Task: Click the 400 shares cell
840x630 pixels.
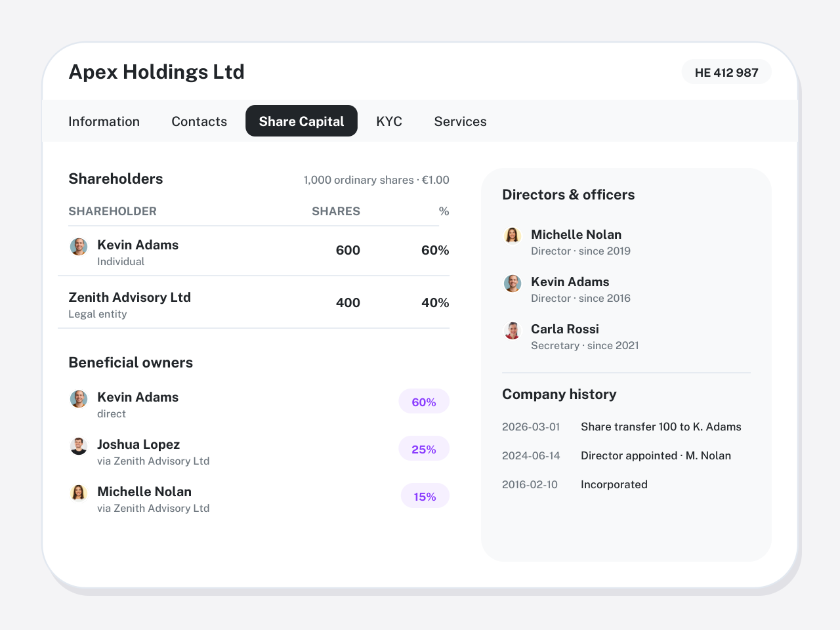Action: [348, 303]
